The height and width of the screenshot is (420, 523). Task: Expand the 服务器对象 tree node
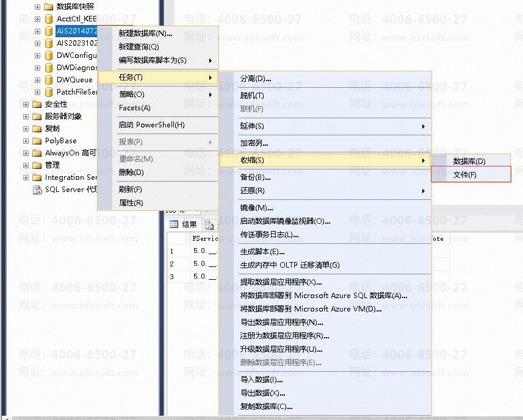pyautogui.click(x=26, y=116)
